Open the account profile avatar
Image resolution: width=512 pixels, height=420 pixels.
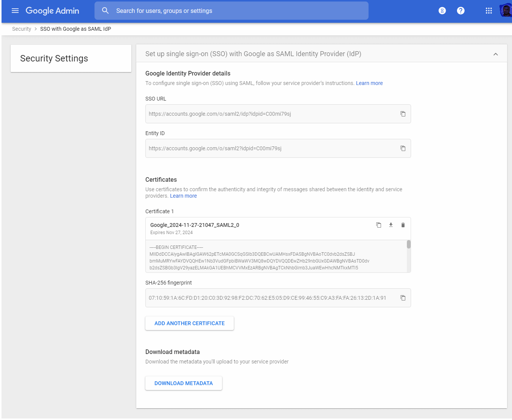click(x=506, y=11)
